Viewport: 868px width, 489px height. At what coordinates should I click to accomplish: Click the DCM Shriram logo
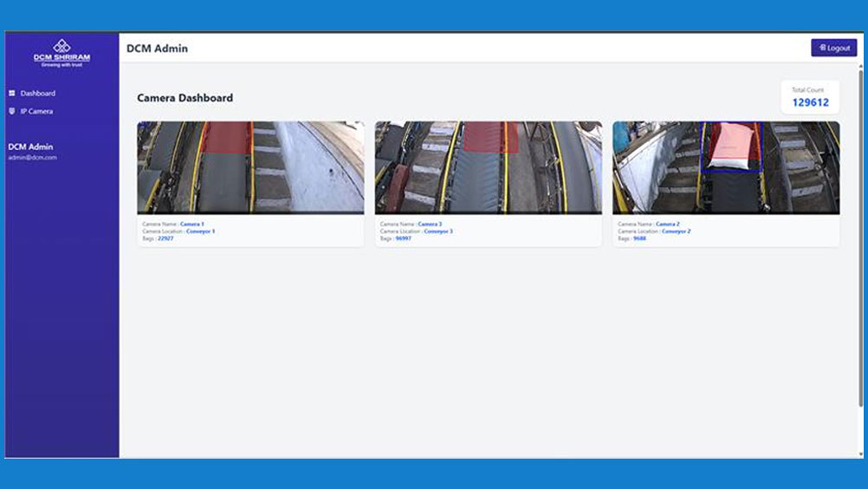pos(62,51)
